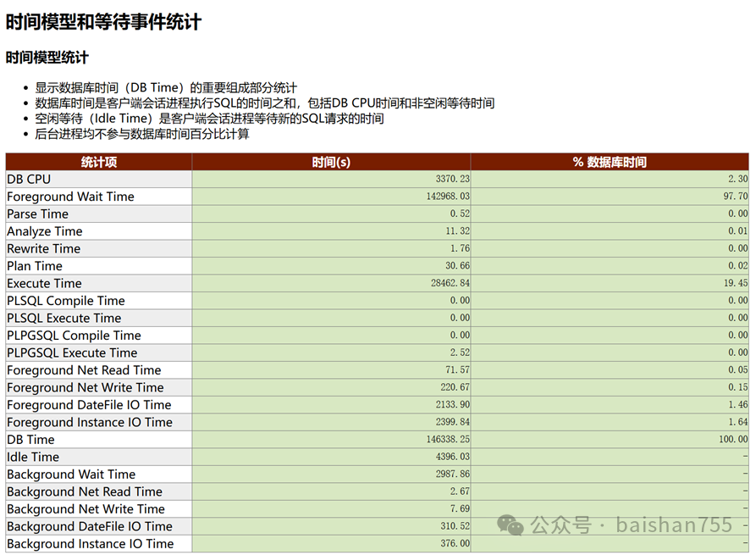Screen dimensions: 756x555
Task: Click the WeChat logo in the watermark
Action: coord(510,525)
